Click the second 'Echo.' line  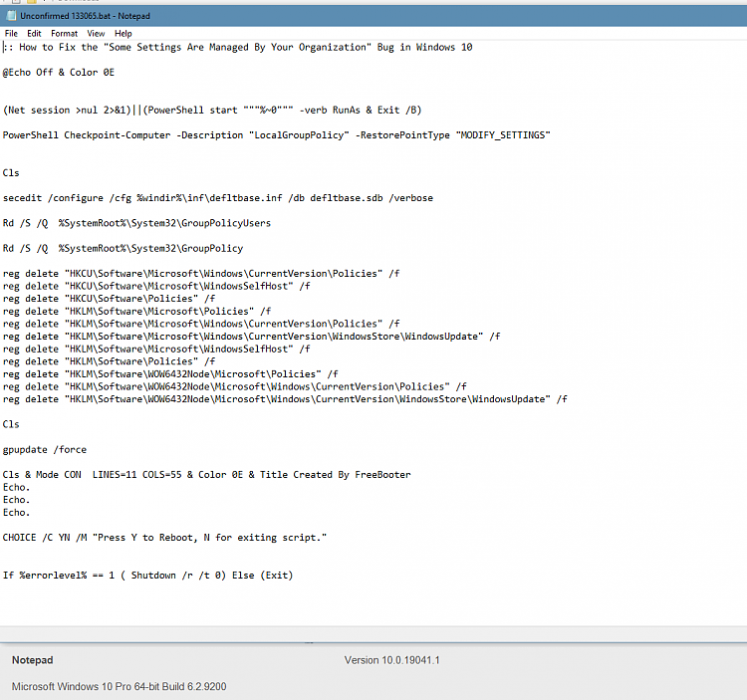[x=16, y=500]
